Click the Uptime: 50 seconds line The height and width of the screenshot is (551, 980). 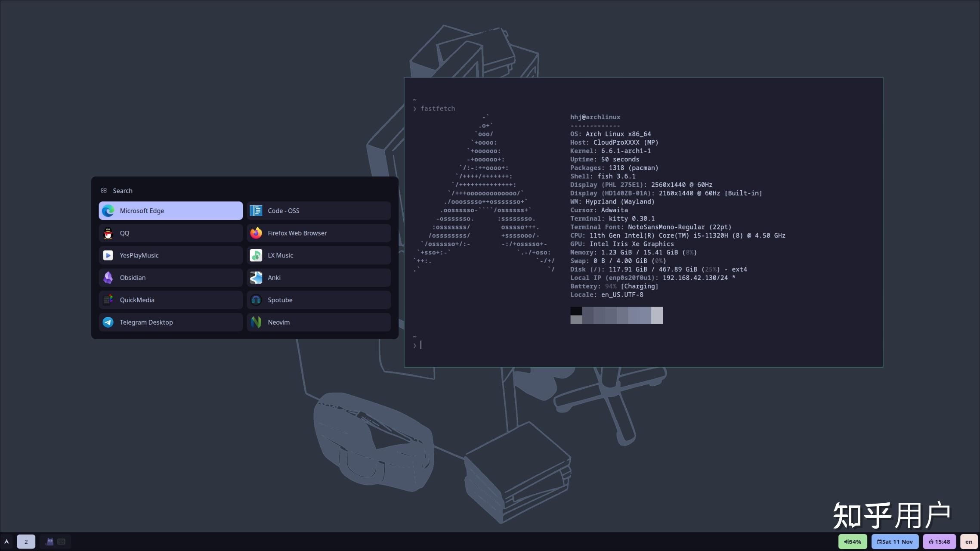605,159
